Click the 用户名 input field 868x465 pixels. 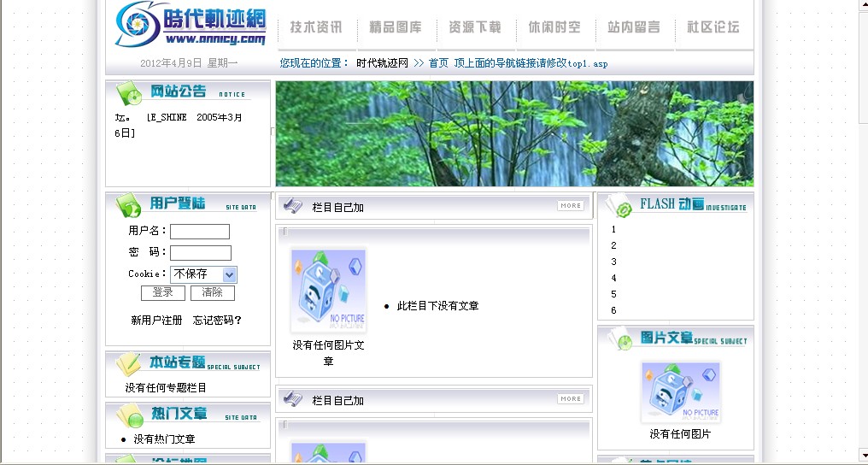tap(200, 232)
